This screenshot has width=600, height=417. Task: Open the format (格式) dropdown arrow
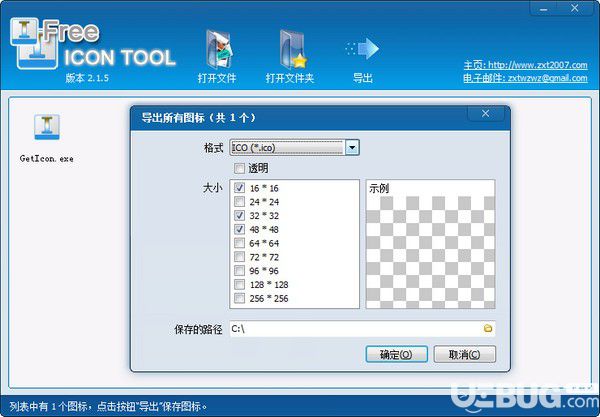(x=352, y=147)
